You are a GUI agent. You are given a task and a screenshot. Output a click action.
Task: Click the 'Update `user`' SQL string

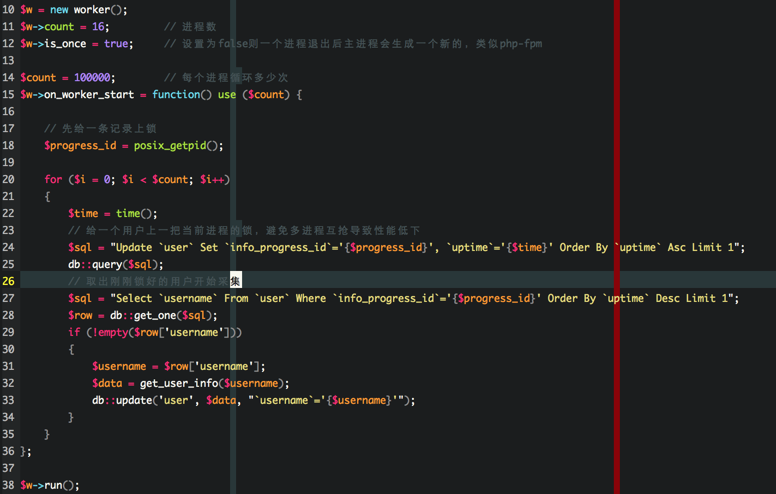pos(150,247)
